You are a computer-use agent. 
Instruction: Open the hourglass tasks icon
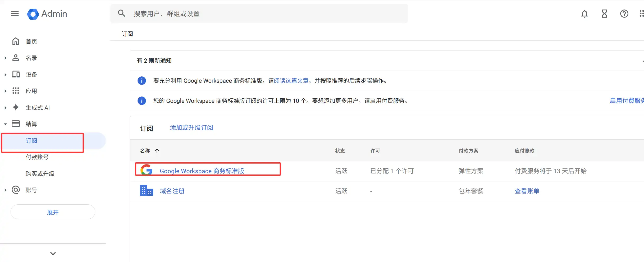click(604, 13)
